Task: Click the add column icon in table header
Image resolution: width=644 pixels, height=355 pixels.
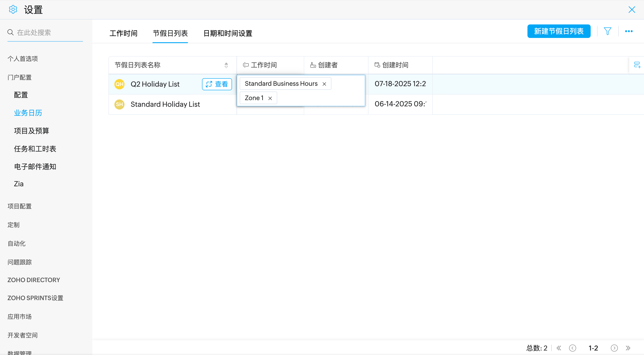Action: pyautogui.click(x=637, y=65)
